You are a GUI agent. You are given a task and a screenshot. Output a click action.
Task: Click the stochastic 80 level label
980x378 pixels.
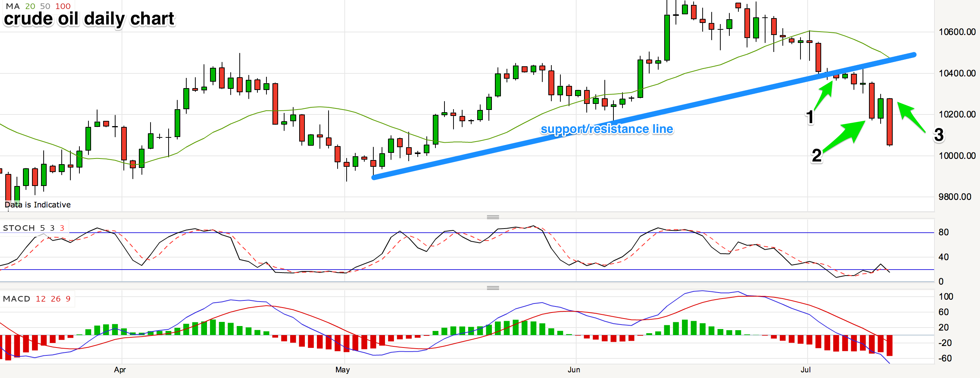[943, 232]
